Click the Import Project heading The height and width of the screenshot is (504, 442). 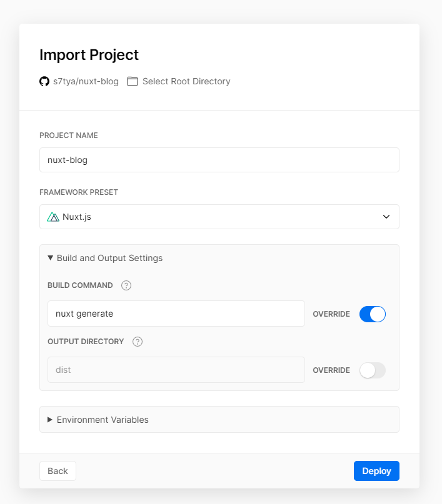pos(89,55)
